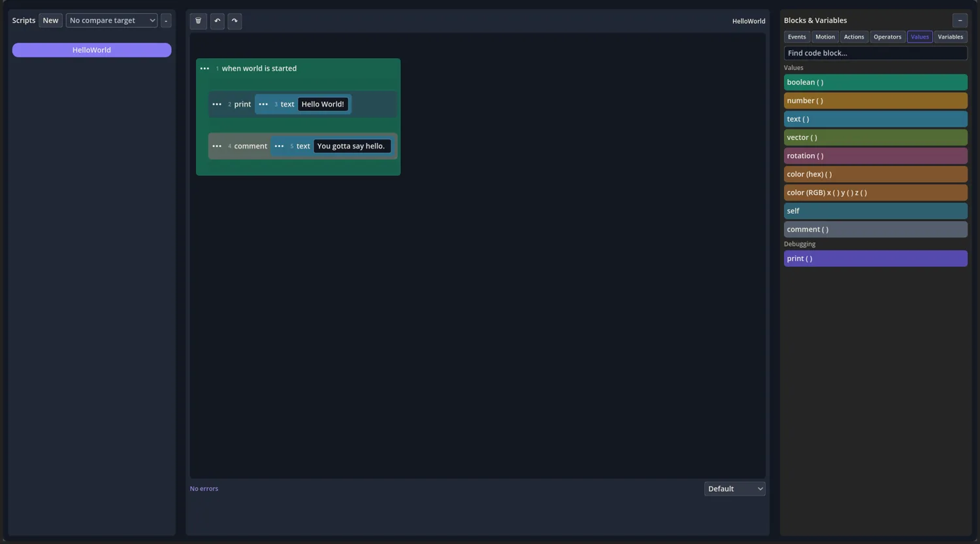
Task: Click the 'when world is started' block label
Action: 259,69
